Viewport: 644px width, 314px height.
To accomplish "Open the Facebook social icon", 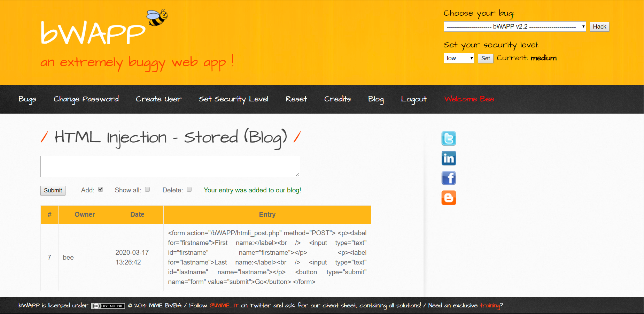I will [449, 178].
